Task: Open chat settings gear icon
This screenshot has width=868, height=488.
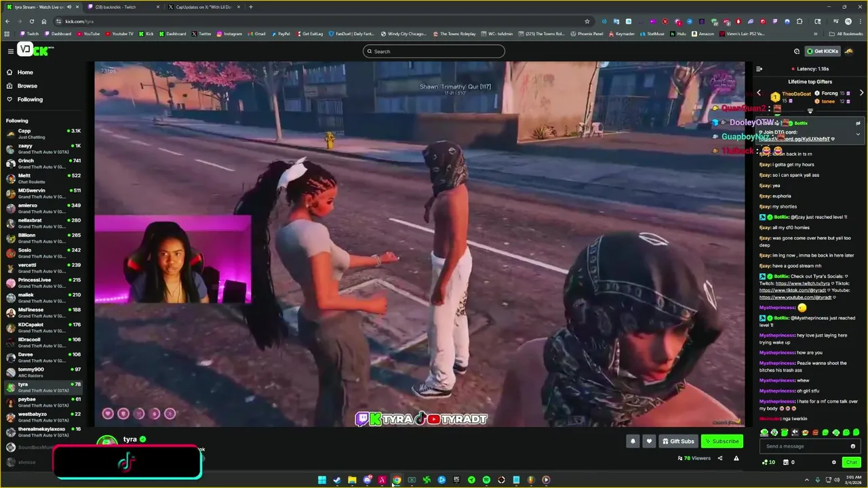Action: pyautogui.click(x=834, y=462)
